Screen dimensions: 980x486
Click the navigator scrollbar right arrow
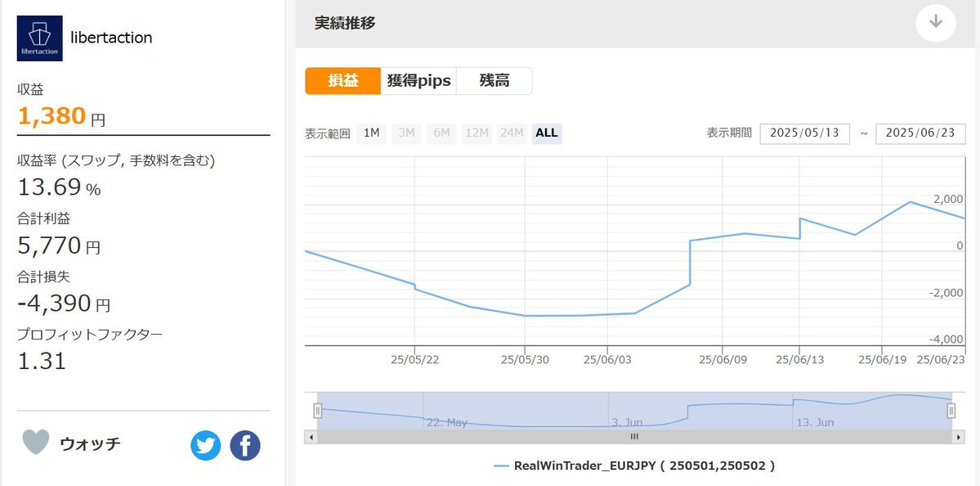point(960,437)
